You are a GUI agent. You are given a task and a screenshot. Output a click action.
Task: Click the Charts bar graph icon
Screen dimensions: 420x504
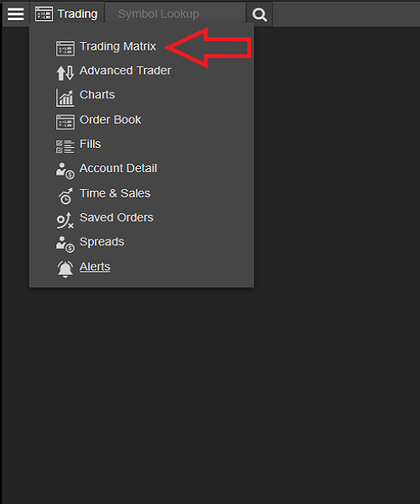pyautogui.click(x=66, y=97)
